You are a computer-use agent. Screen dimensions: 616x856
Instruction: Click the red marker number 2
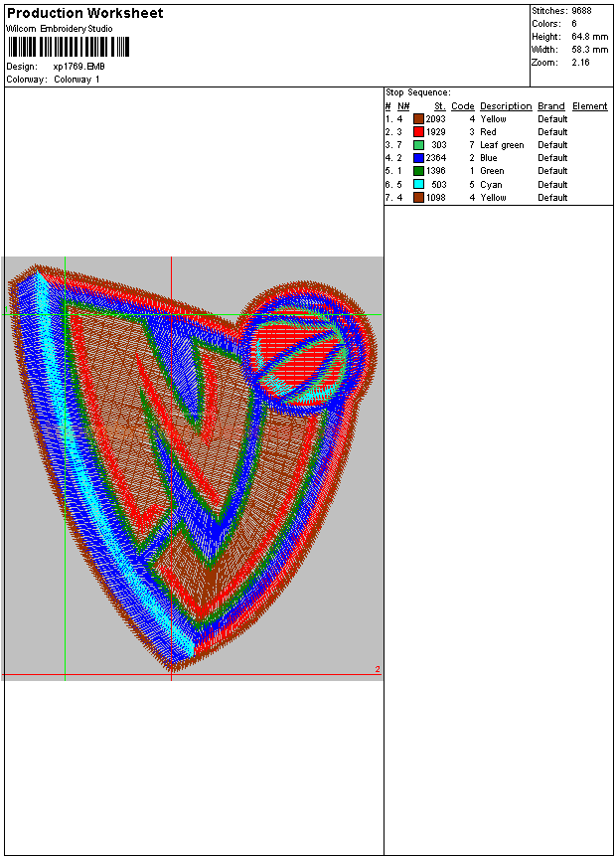[x=378, y=669]
